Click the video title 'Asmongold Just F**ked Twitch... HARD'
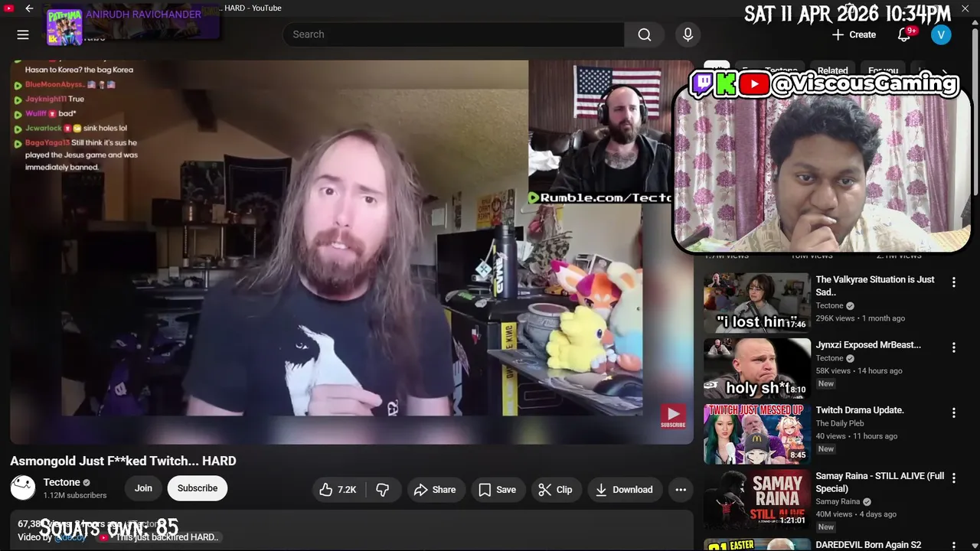Image resolution: width=980 pixels, height=551 pixels. pyautogui.click(x=123, y=461)
